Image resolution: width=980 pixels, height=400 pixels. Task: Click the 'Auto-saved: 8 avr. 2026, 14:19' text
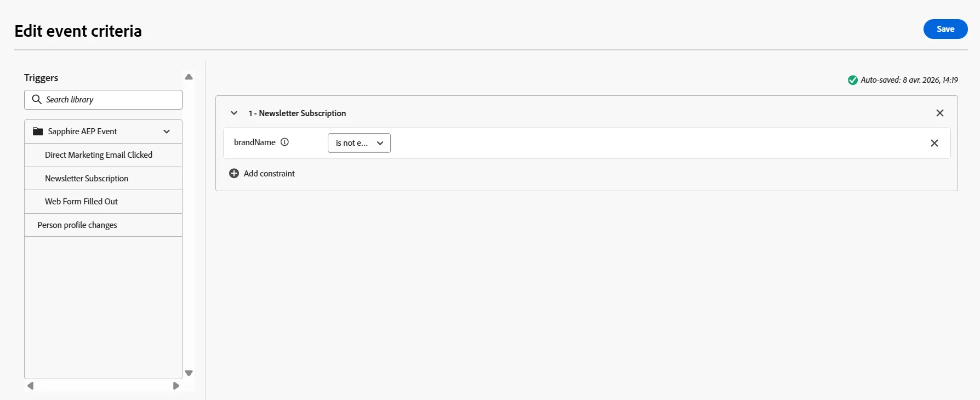(909, 80)
